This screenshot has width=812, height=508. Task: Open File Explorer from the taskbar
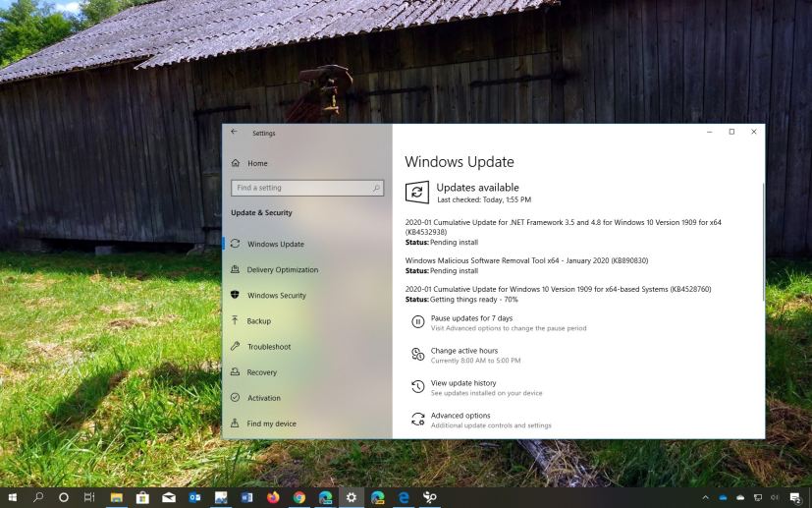click(117, 497)
